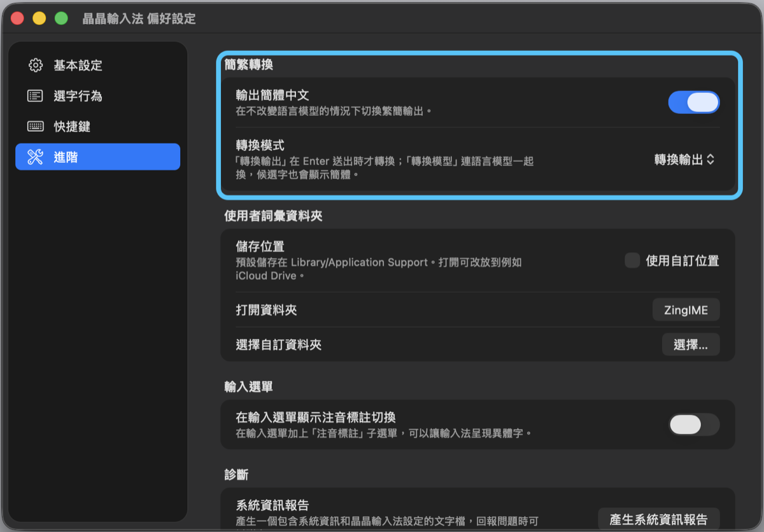Screen dimensions: 764x532
Task: Go to the 快捷鍵 section
Action: click(97, 126)
